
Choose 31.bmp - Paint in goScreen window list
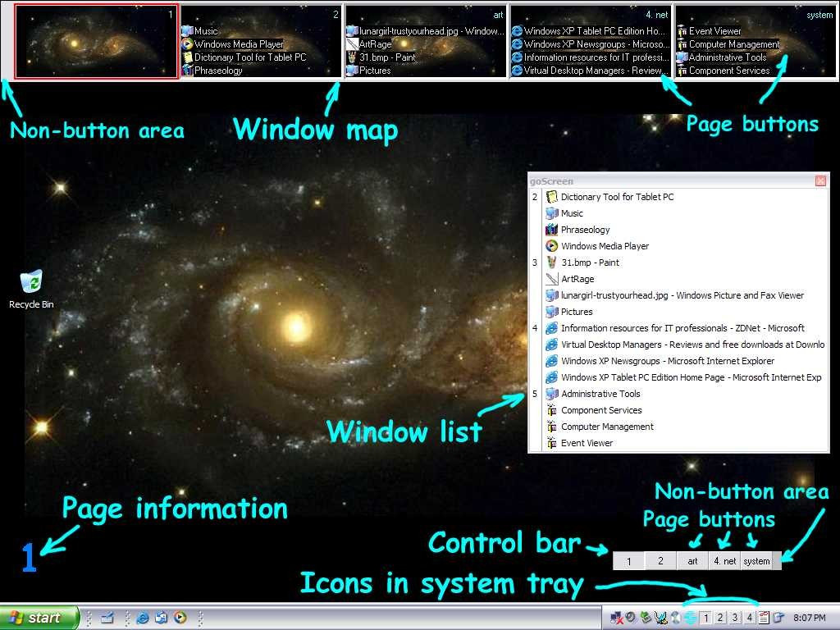pyautogui.click(x=686, y=262)
